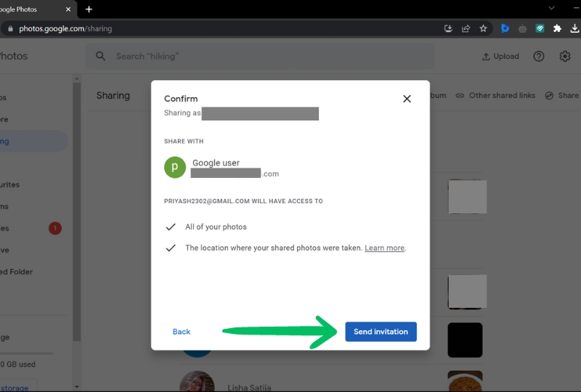Open the Bing extension icon
The height and width of the screenshot is (392, 581).
(x=505, y=28)
